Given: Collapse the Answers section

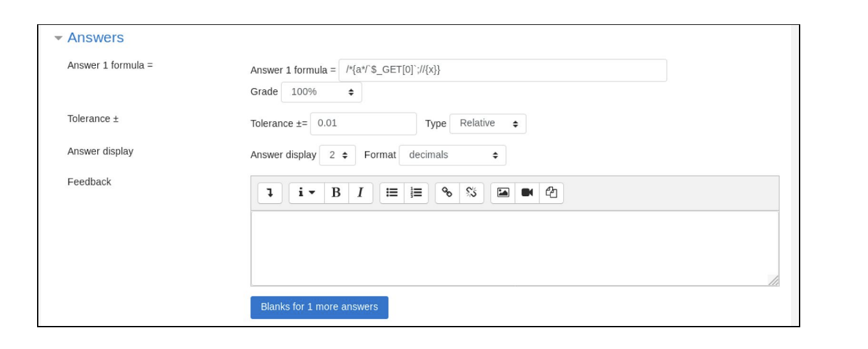Looking at the screenshot, I should point(89,38).
